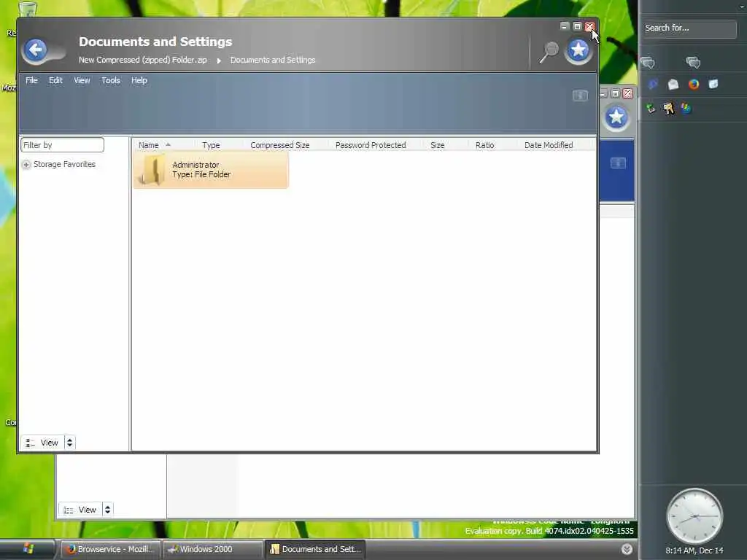The height and width of the screenshot is (560, 747).
Task: Open the second chat bubbles icon in sidebar
Action: click(x=693, y=63)
